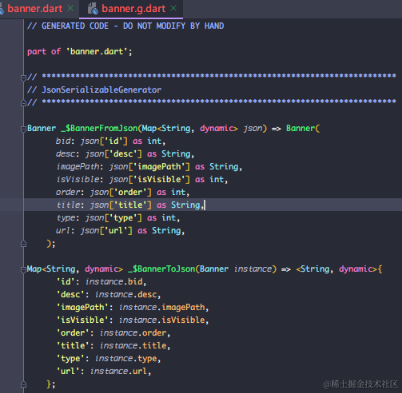Click the Banner( constructor call
The image size is (402, 393).
click(x=303, y=128)
